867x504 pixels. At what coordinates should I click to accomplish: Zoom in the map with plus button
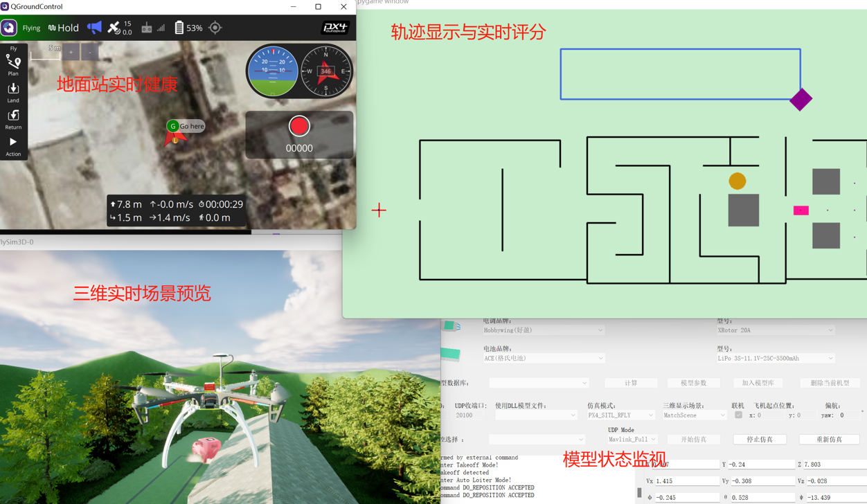pyautogui.click(x=71, y=53)
